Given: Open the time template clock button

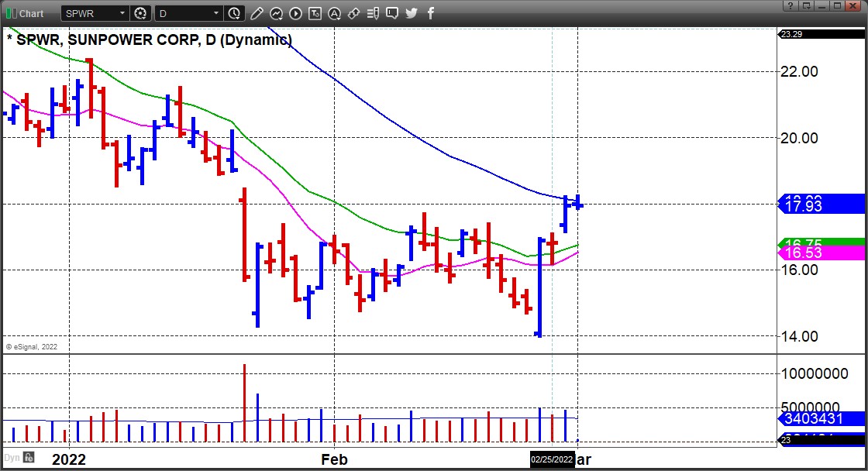Looking at the screenshot, I should [234, 13].
